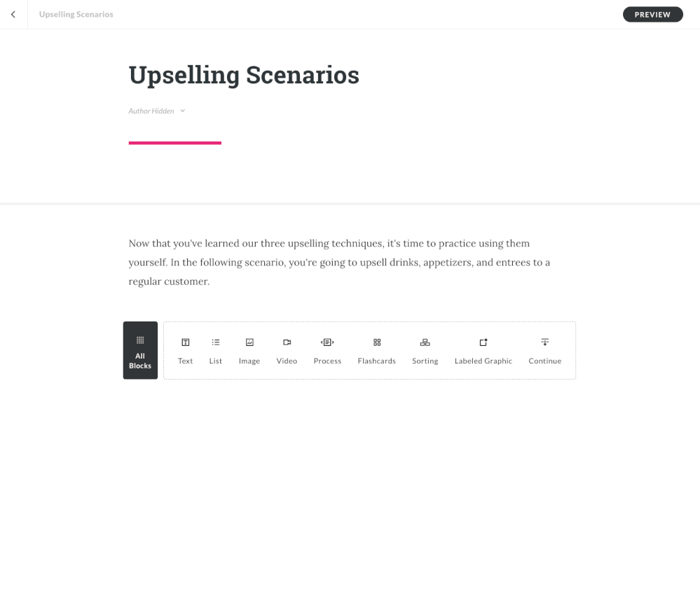Edit the Upselling Scenarios lesson title
700x589 pixels.
point(244,75)
